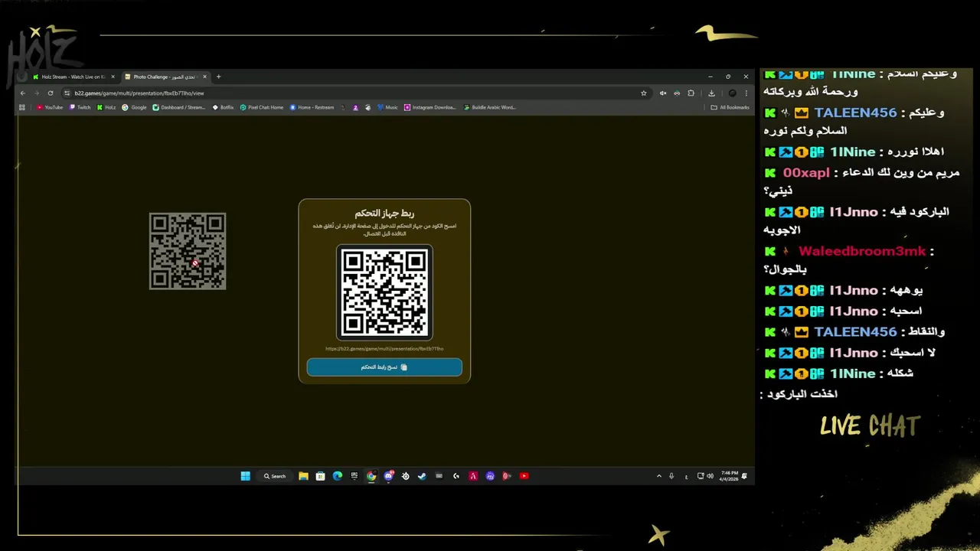Open the browser extensions puzzle icon

[691, 93]
